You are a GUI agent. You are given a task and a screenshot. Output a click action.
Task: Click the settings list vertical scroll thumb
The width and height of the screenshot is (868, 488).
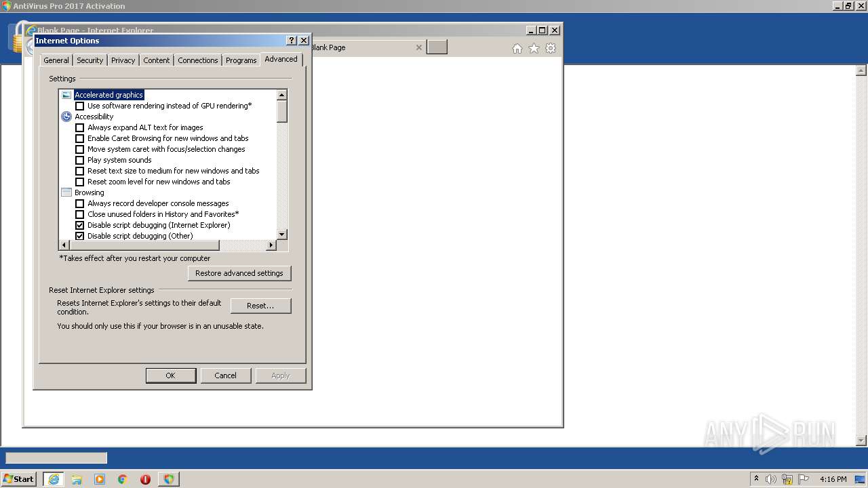(282, 111)
